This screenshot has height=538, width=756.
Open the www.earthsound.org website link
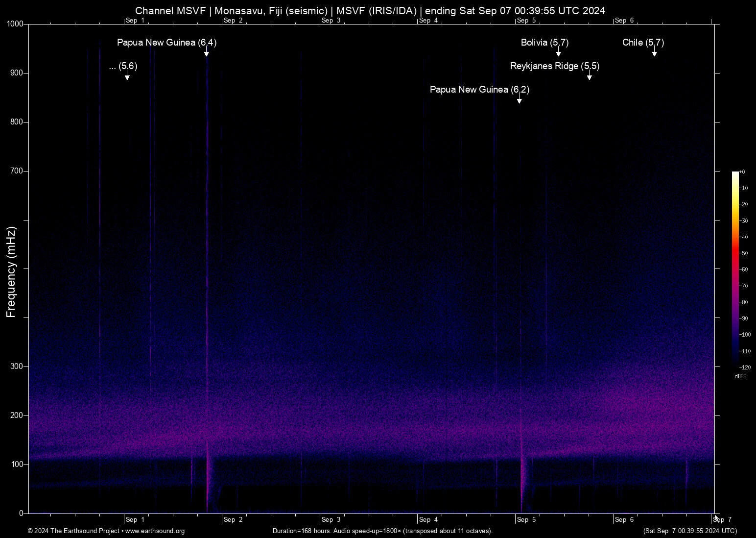[x=156, y=531]
